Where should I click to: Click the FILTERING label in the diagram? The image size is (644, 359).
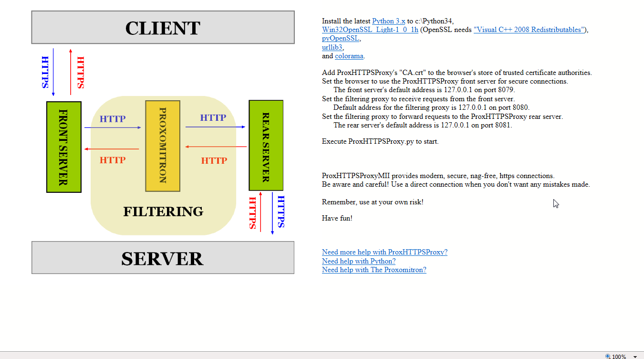[163, 211]
